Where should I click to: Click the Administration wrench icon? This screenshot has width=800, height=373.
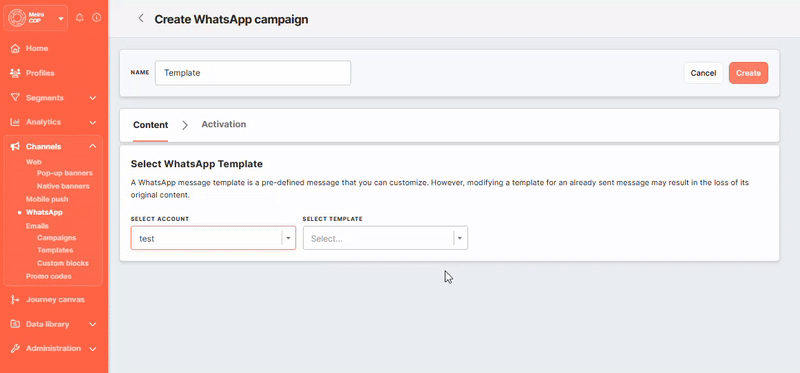pyautogui.click(x=15, y=349)
